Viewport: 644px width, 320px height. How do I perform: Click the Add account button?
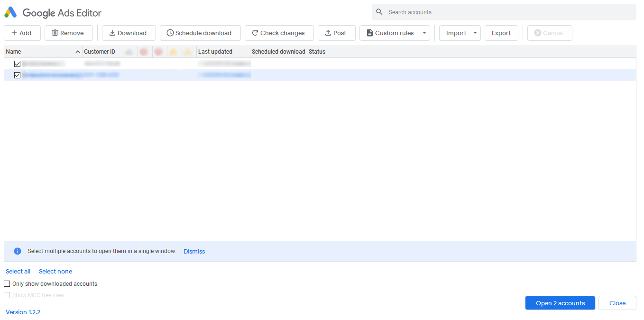tap(22, 33)
